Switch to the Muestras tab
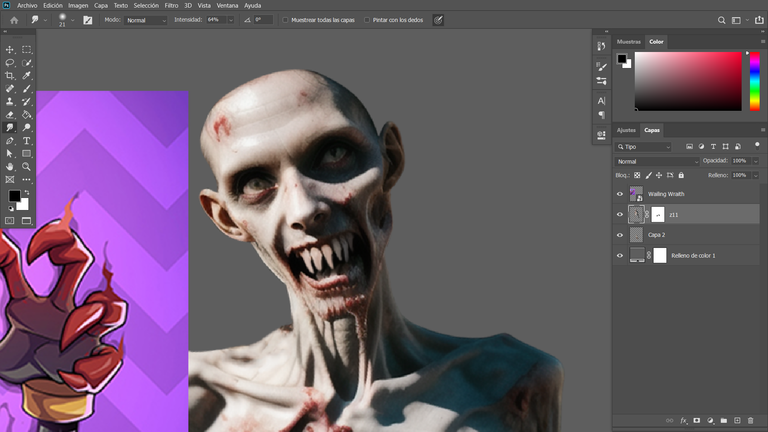This screenshot has height=432, width=768. pyautogui.click(x=628, y=42)
